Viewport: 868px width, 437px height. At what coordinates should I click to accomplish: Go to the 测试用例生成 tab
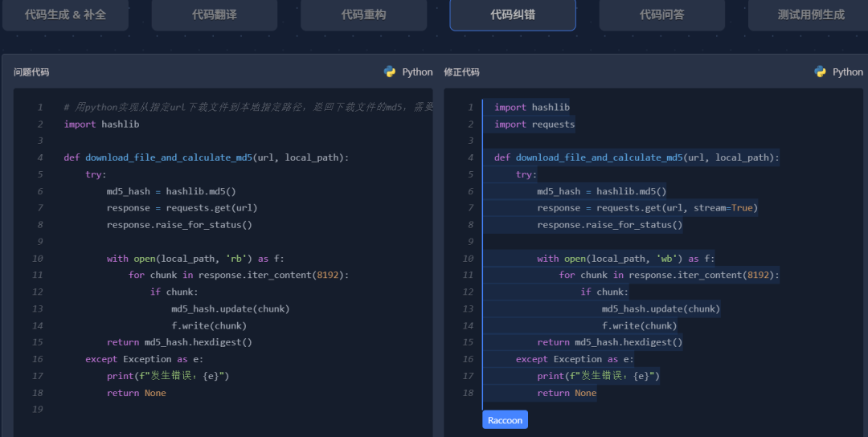(x=810, y=15)
